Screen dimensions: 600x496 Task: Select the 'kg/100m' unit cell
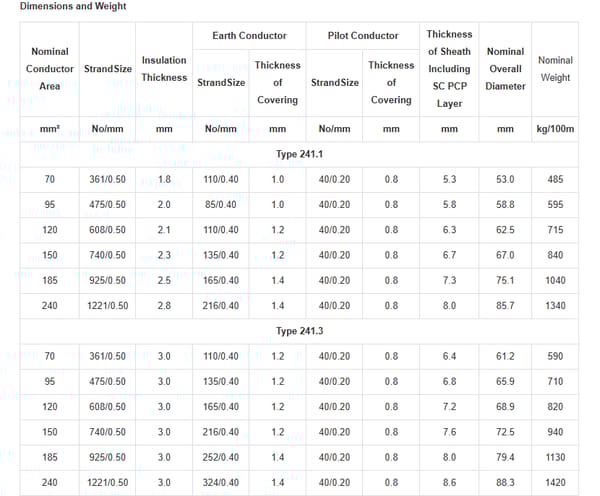tap(555, 129)
